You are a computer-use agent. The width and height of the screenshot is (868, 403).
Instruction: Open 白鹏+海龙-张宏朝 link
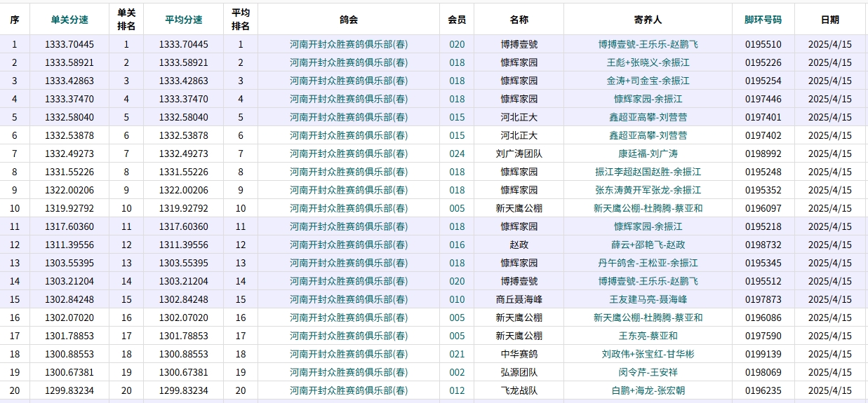coord(648,390)
